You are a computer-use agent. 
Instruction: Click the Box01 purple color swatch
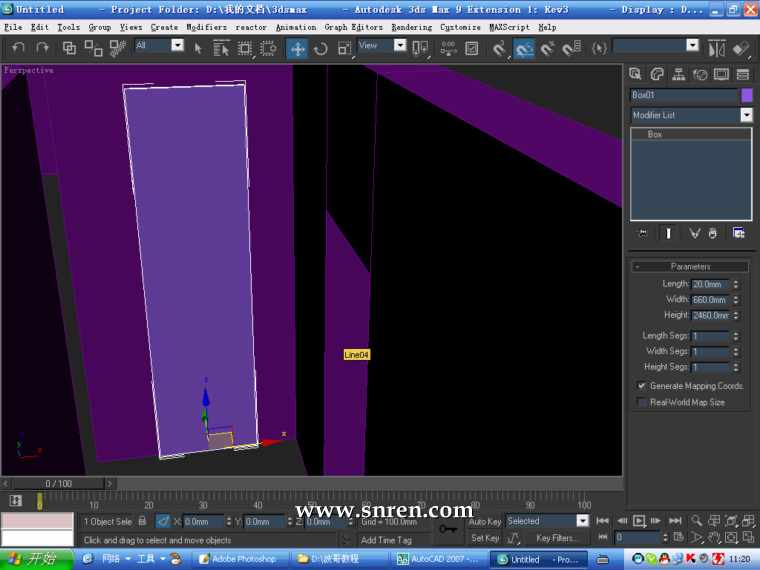(746, 95)
